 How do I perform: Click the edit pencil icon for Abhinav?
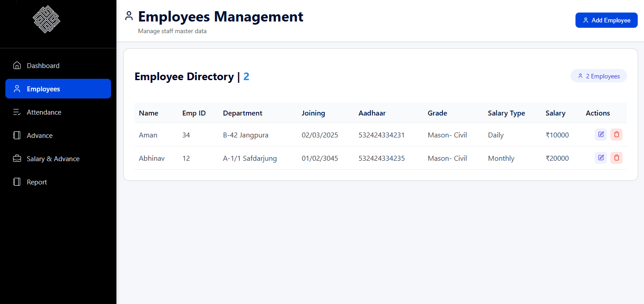tap(601, 158)
